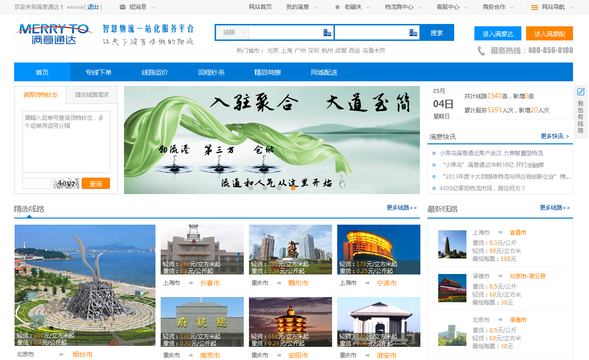Click the building icon in the destination search field
589x360 pixels.
[413, 33]
